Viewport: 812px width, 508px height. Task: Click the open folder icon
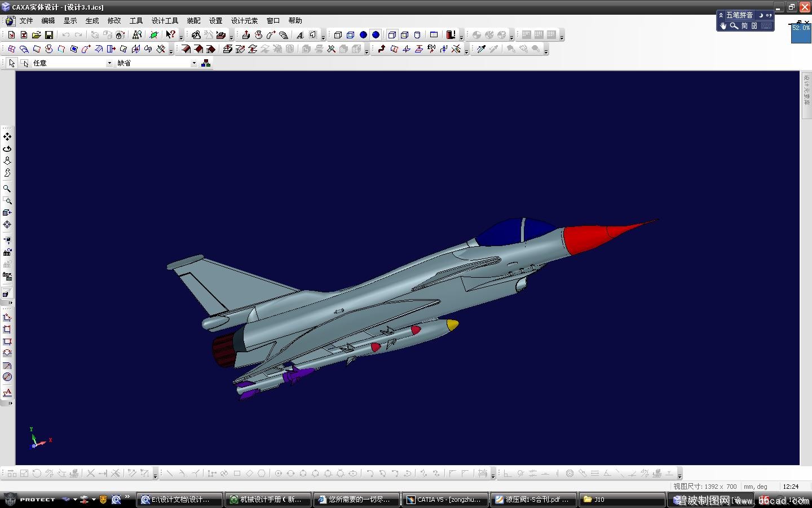[37, 35]
